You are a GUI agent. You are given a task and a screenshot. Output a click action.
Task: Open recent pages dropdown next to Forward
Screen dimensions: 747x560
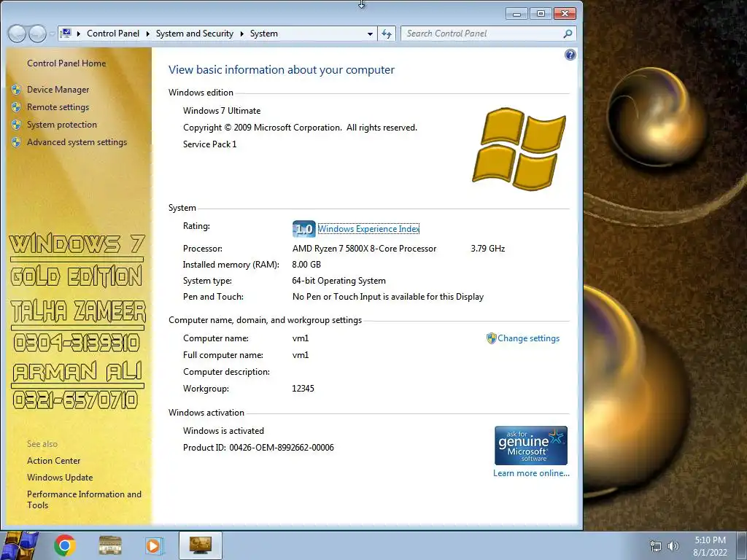tap(52, 34)
